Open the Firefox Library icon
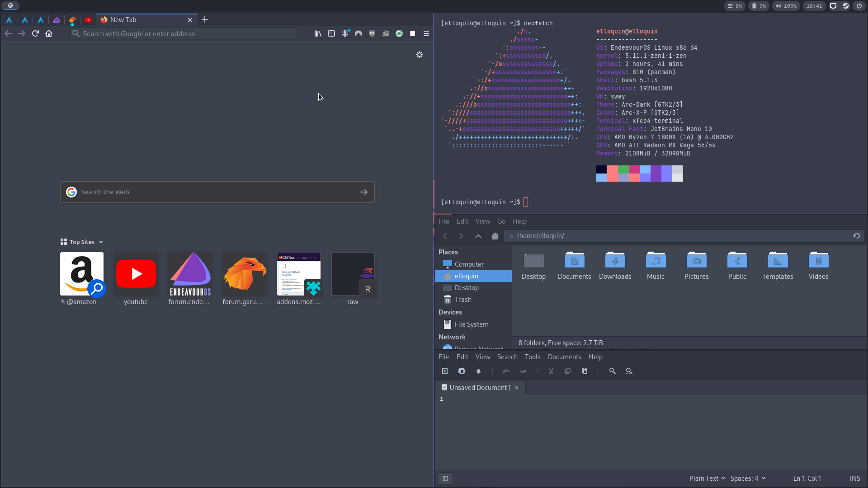 (x=318, y=33)
